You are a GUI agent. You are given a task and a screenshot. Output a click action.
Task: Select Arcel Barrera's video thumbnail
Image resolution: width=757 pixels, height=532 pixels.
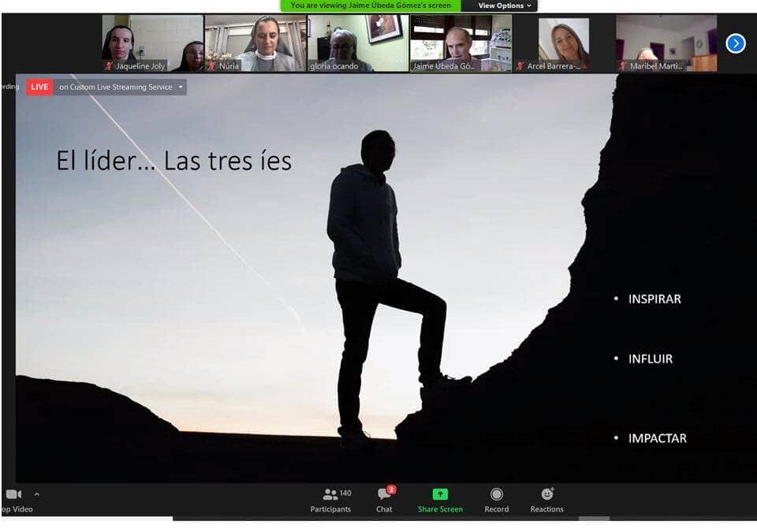point(563,43)
